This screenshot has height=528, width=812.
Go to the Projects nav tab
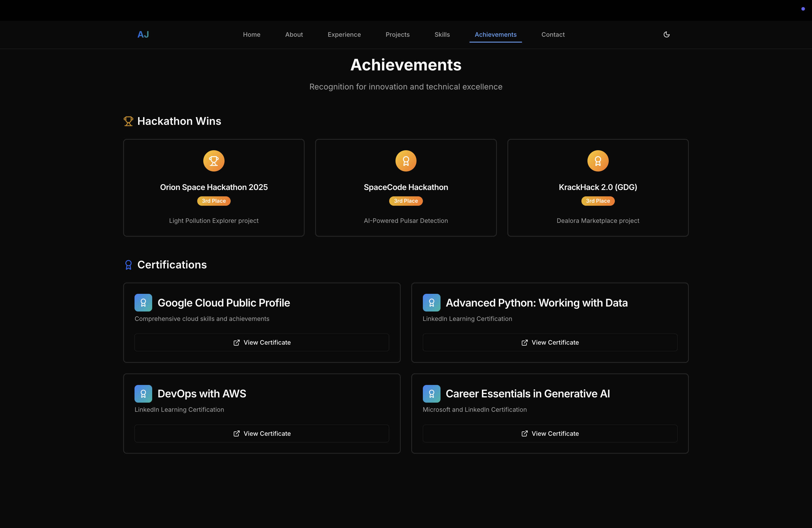click(x=397, y=35)
